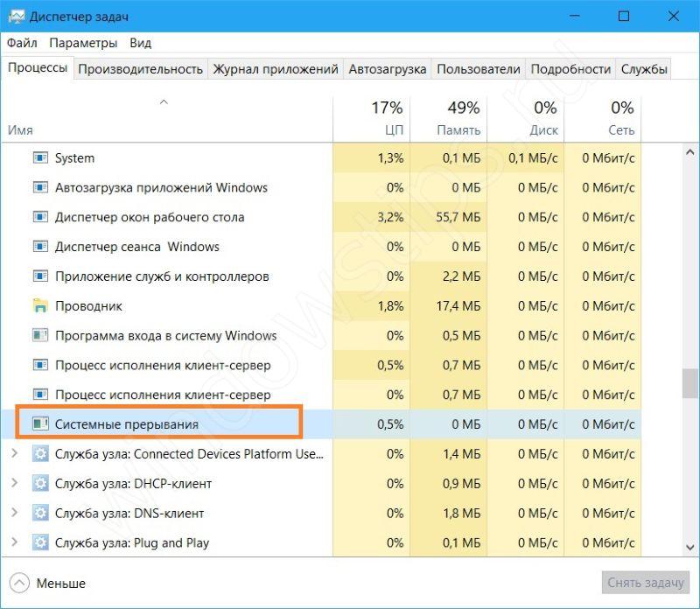Image resolution: width=700 pixels, height=609 pixels.
Task: Click the Меньше details label
Action: pyautogui.click(x=60, y=583)
